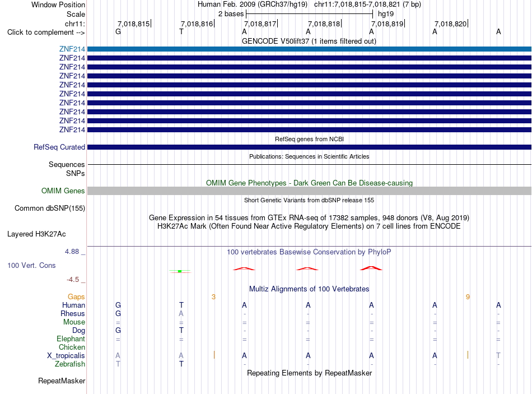This screenshot has height=394, width=532.
Task: Select the Elephant species row label
Action: (x=71, y=339)
